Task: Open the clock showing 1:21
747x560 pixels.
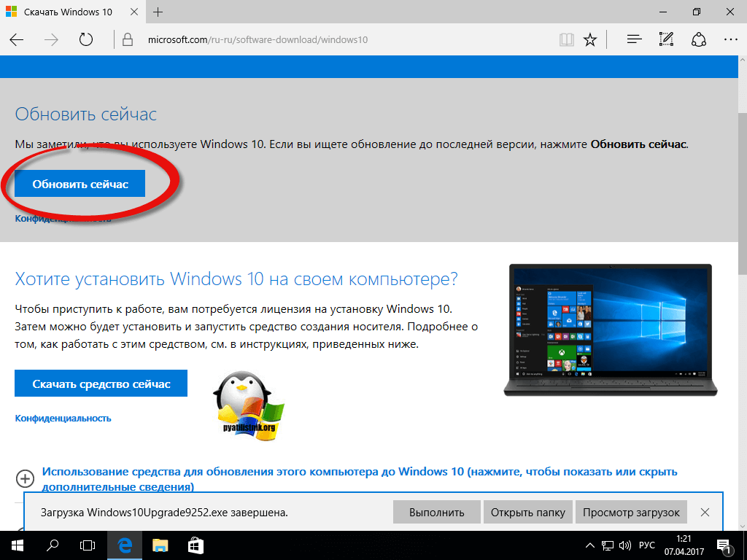Action: pyautogui.click(x=684, y=545)
